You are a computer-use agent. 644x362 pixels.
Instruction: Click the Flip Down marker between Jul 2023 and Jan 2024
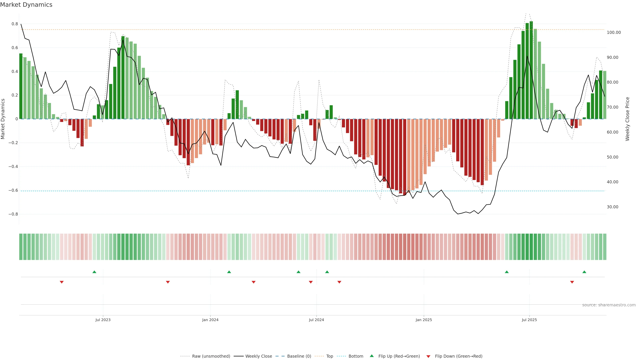(168, 282)
